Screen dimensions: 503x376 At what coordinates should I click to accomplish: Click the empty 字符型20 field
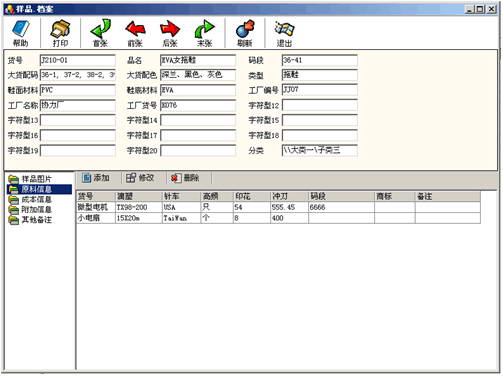[x=198, y=150]
